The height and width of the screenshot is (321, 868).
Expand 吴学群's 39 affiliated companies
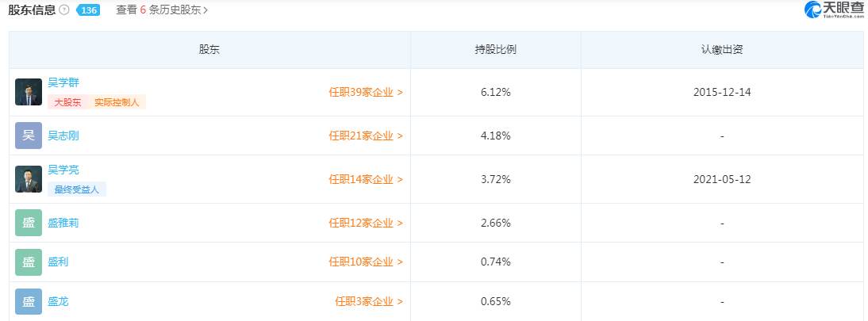coord(366,92)
